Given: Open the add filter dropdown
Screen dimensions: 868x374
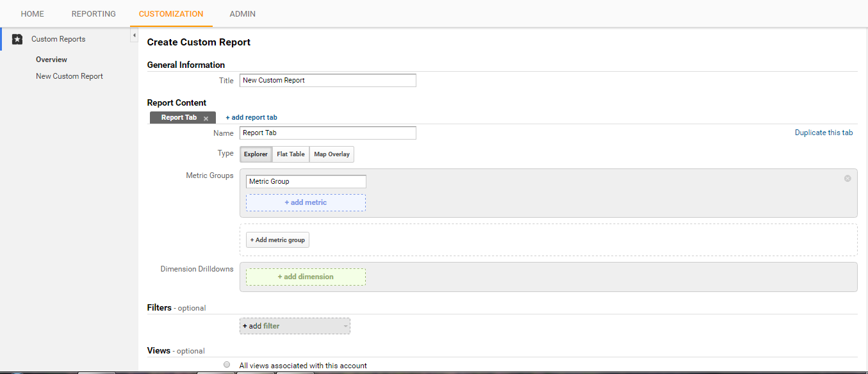Looking at the screenshot, I should pyautogui.click(x=295, y=326).
